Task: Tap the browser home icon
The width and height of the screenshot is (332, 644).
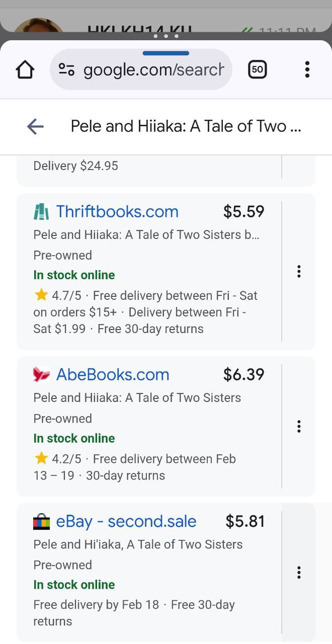Action: pyautogui.click(x=25, y=69)
